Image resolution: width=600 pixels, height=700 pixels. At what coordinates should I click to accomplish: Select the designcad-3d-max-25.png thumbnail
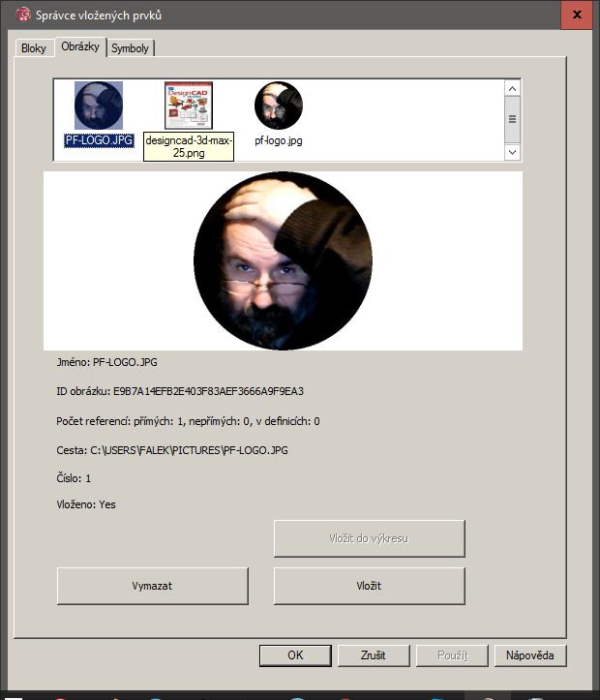point(189,106)
